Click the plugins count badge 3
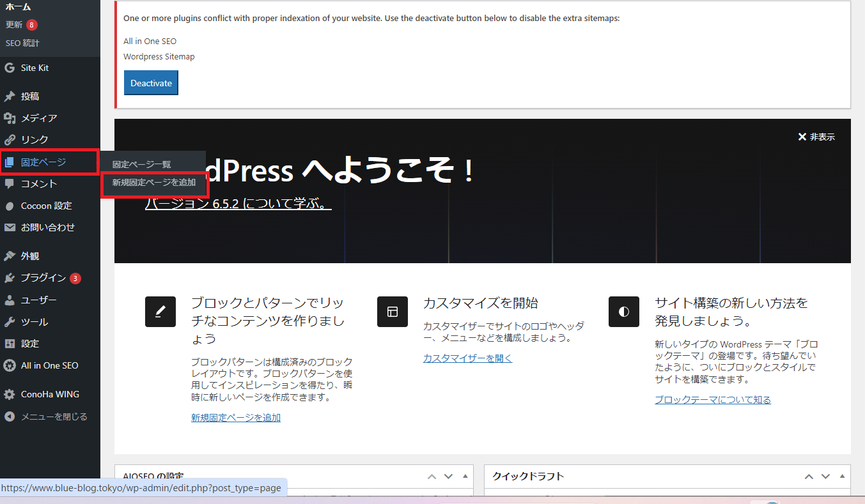The height and width of the screenshot is (504, 865). (75, 279)
